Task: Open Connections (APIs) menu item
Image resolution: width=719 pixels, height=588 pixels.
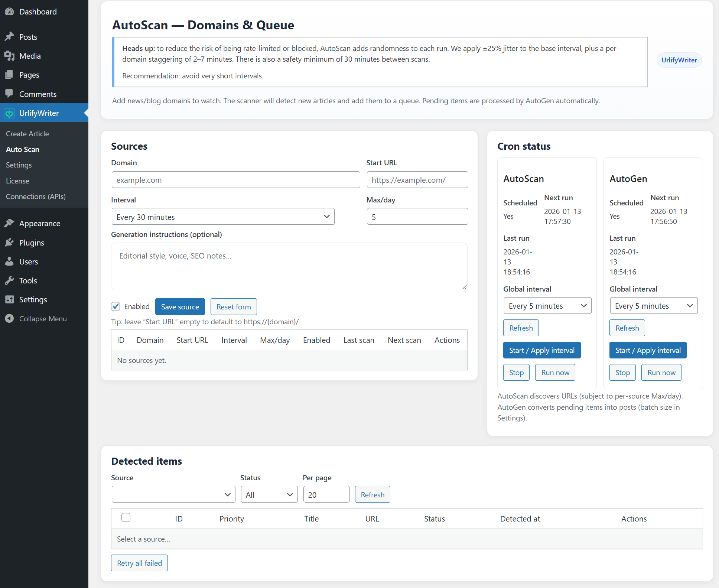Action: click(36, 196)
